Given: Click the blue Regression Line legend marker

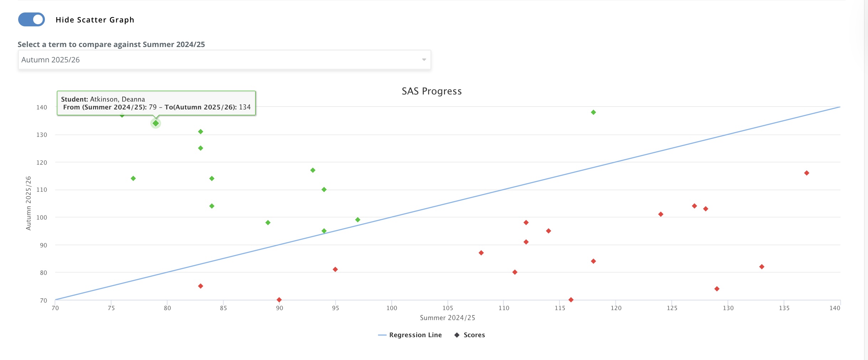Looking at the screenshot, I should point(382,335).
